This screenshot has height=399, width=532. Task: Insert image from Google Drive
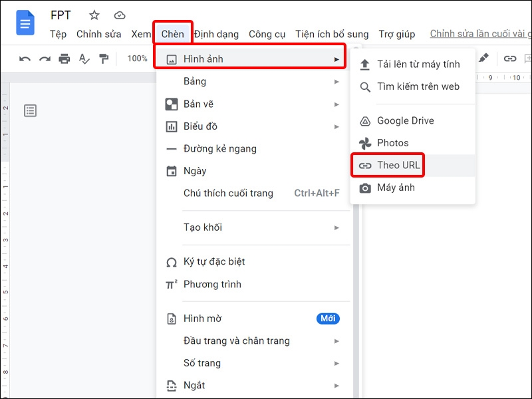pos(412,121)
